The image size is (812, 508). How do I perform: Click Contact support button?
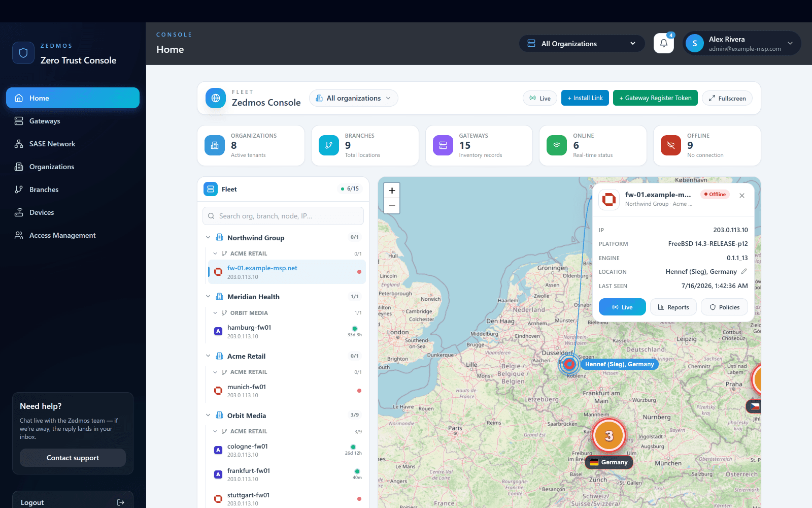coord(73,458)
